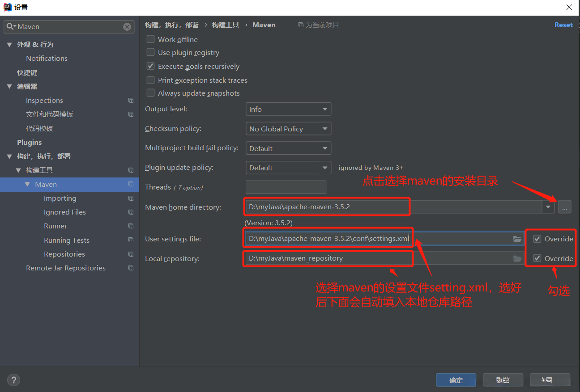Click the project-level icon beside Runner
The width and height of the screenshot is (580, 392).
[131, 226]
